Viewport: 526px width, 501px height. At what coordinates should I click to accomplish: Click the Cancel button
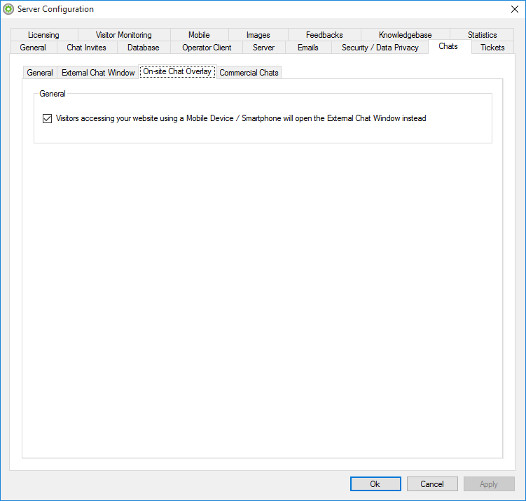pyautogui.click(x=432, y=484)
